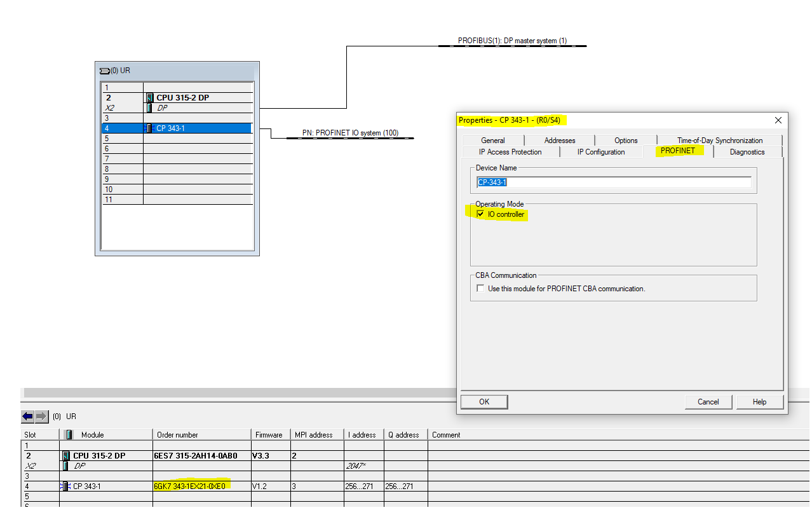Uncheck the IO controller checkbox

click(x=480, y=214)
